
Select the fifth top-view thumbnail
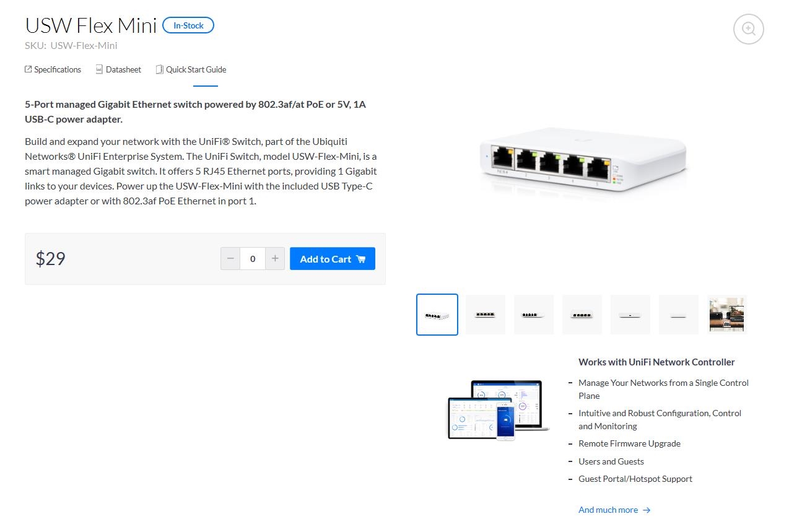click(630, 315)
